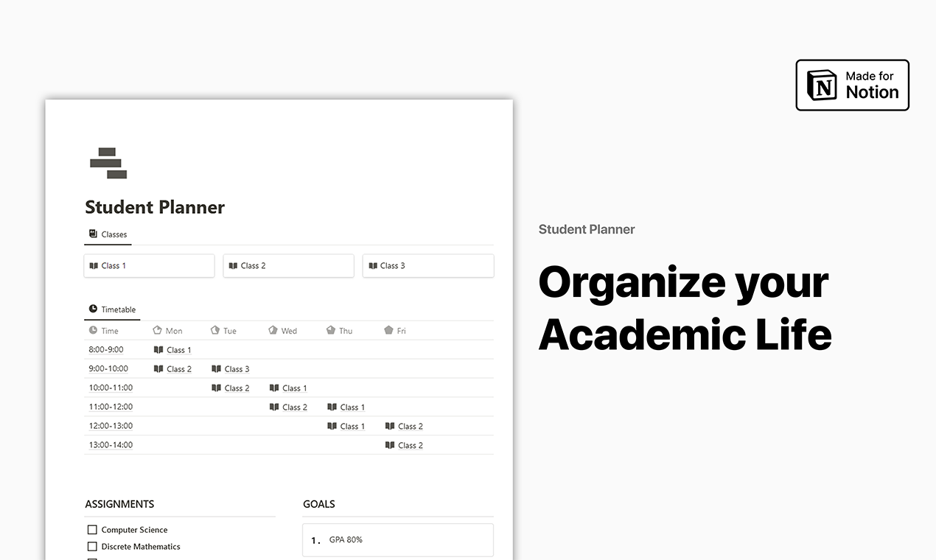Click the clock icon beside the Timetable label
The width and height of the screenshot is (936, 560).
92,309
